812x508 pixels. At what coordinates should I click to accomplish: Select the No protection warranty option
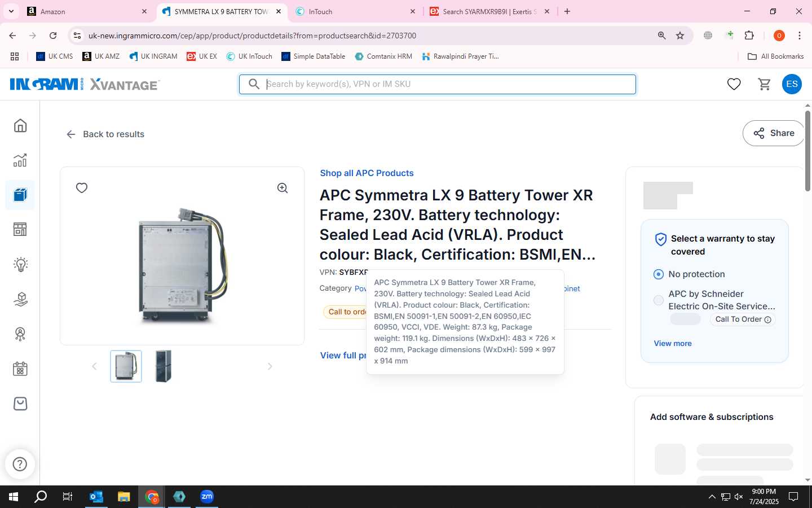pos(658,274)
